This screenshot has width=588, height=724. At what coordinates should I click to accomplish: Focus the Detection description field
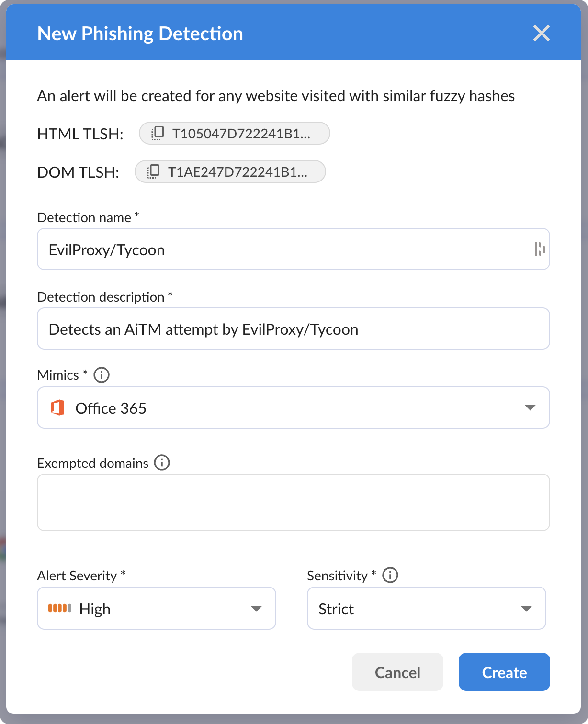point(294,328)
